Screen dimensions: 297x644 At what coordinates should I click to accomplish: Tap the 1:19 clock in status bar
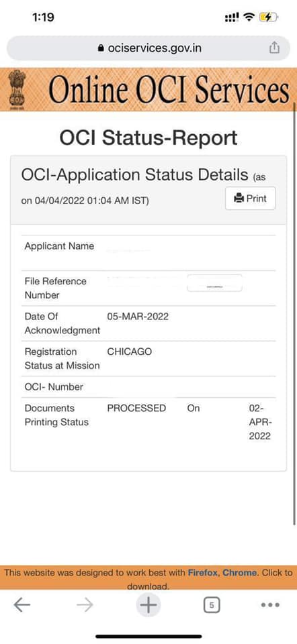tap(43, 17)
